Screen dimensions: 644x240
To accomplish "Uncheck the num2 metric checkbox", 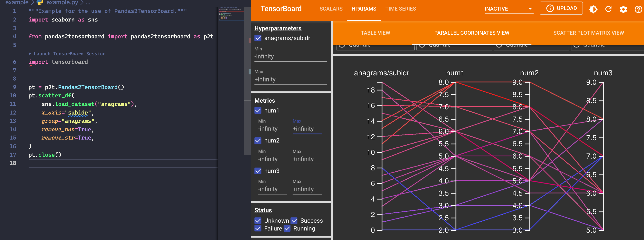I will [x=258, y=141].
